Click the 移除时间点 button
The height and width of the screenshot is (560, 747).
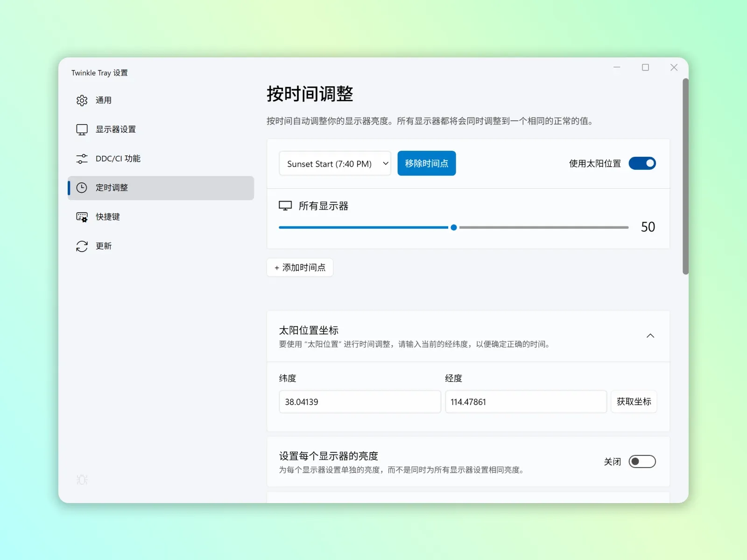pyautogui.click(x=427, y=163)
